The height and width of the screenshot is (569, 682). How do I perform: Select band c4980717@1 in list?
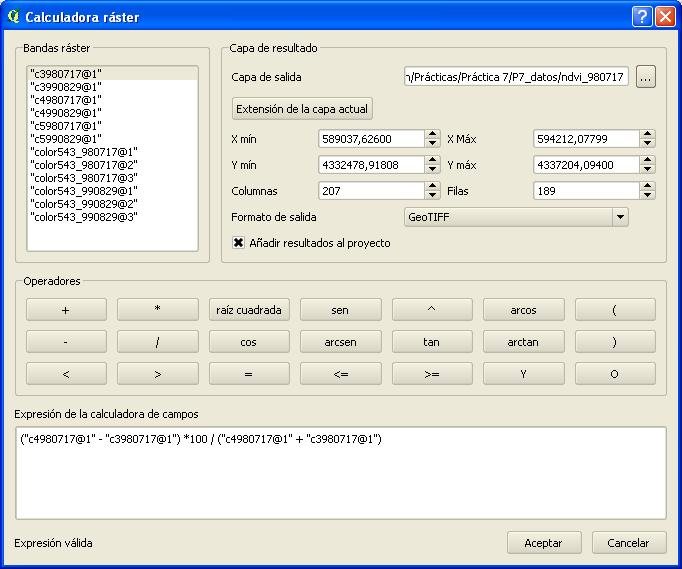(x=65, y=100)
